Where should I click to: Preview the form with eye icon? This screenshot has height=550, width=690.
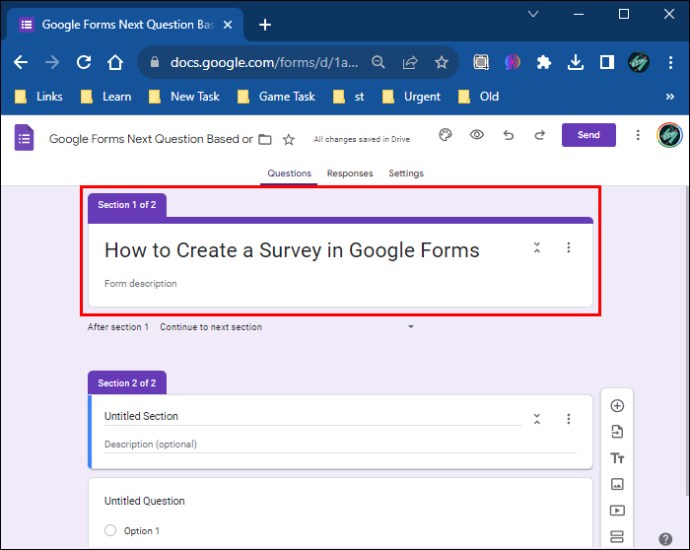(x=477, y=135)
